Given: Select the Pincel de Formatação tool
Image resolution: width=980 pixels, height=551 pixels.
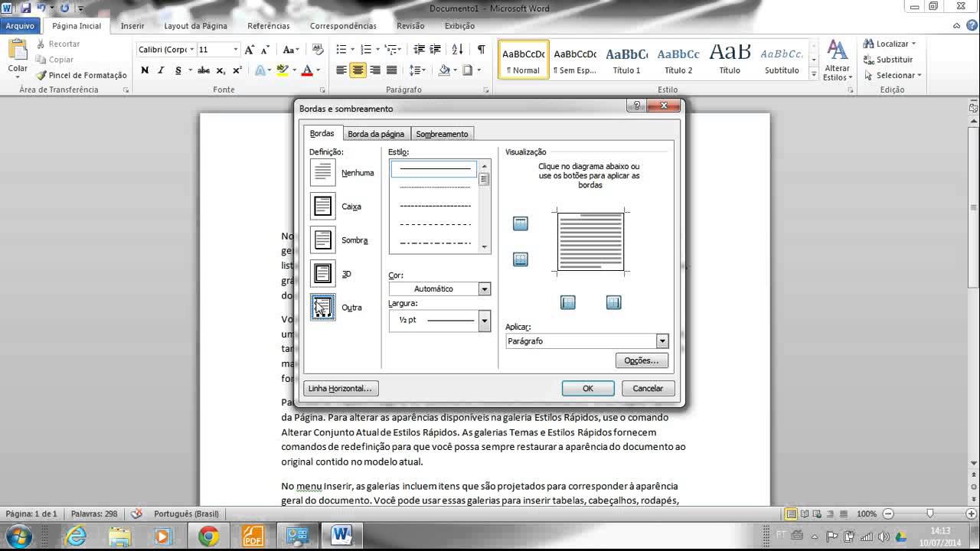Looking at the screenshot, I should pos(81,75).
